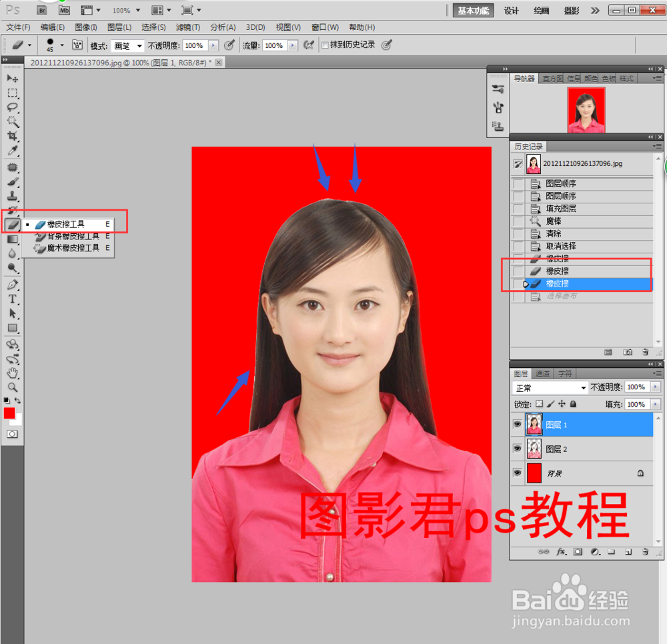Switch to 基本功能 workspace
Image resolution: width=667 pixels, height=644 pixels.
[473, 11]
